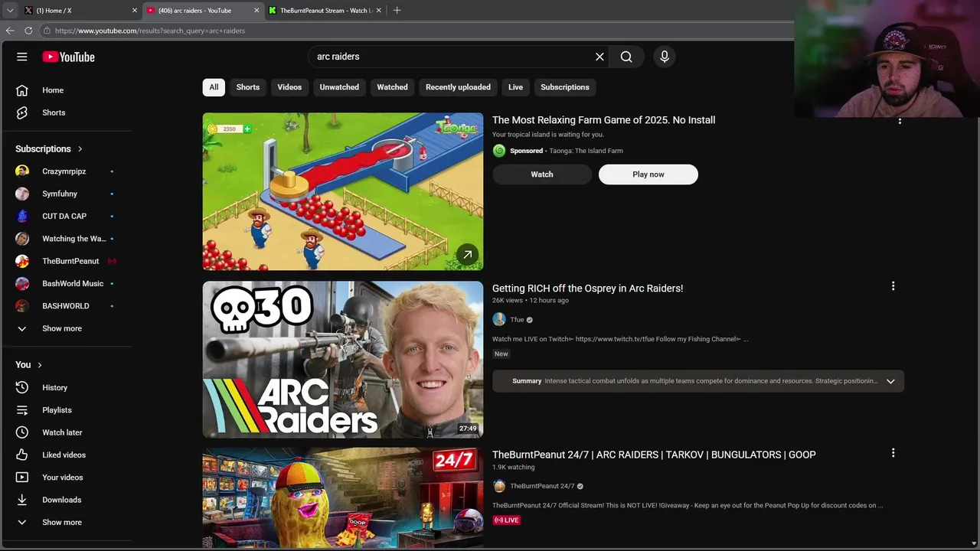Go back in the browser

(10, 31)
